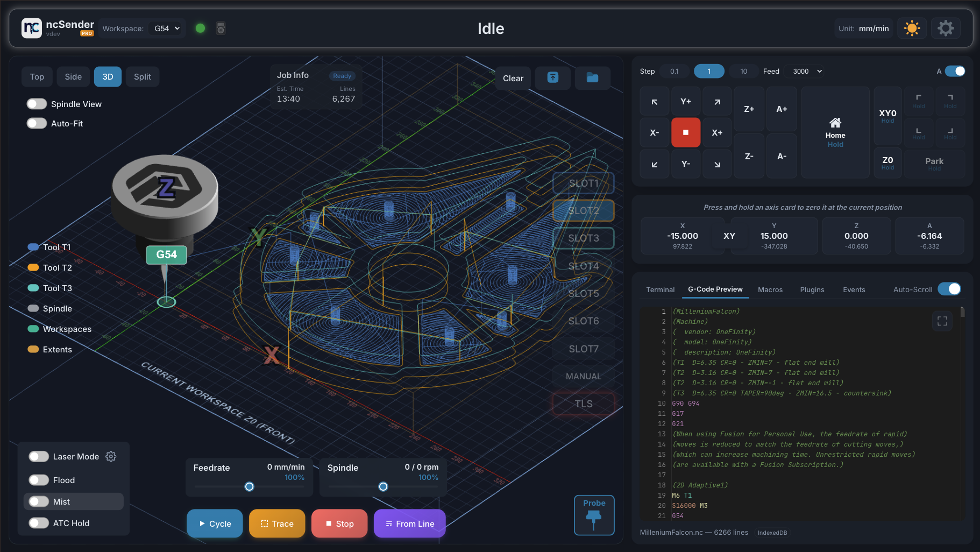Viewport: 980px width, 552px height.
Task: Open the Terminal tab
Action: pos(661,289)
